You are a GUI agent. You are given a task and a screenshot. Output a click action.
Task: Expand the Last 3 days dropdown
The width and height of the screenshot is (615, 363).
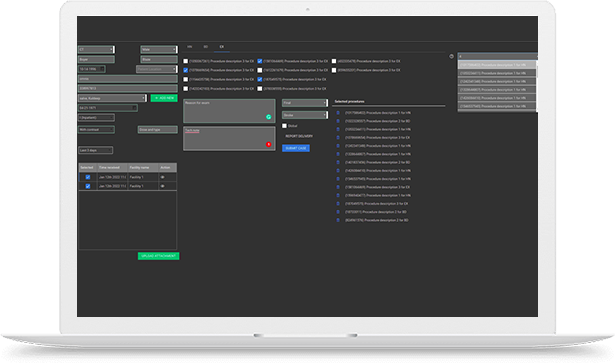coord(96,150)
